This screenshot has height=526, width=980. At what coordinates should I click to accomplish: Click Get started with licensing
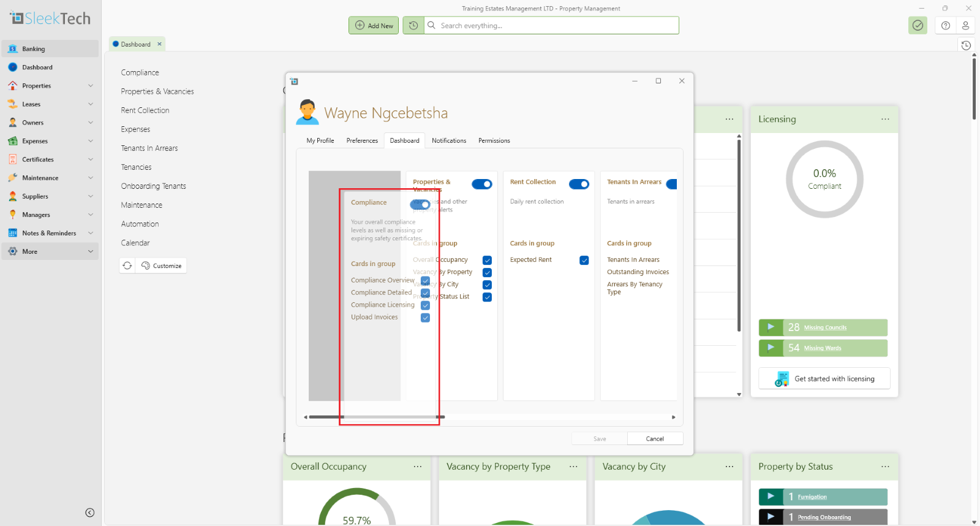(x=824, y=379)
